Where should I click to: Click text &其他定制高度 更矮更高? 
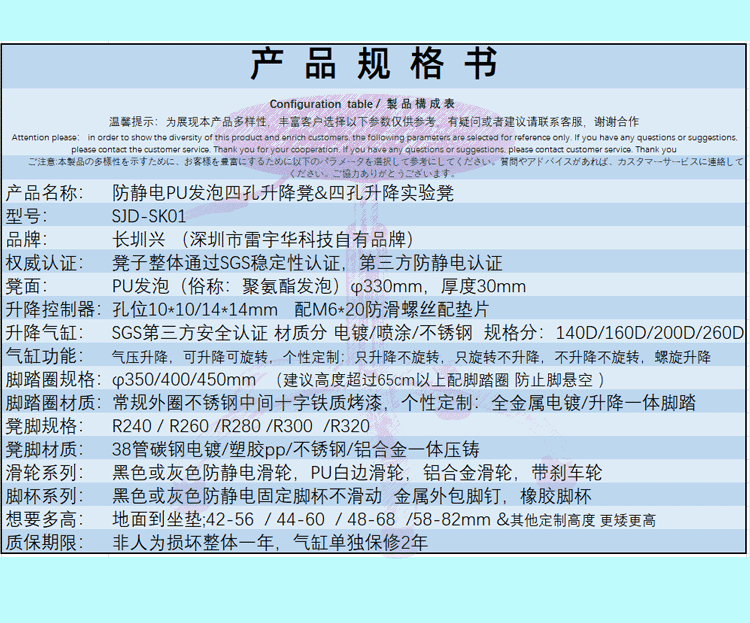[x=576, y=520]
